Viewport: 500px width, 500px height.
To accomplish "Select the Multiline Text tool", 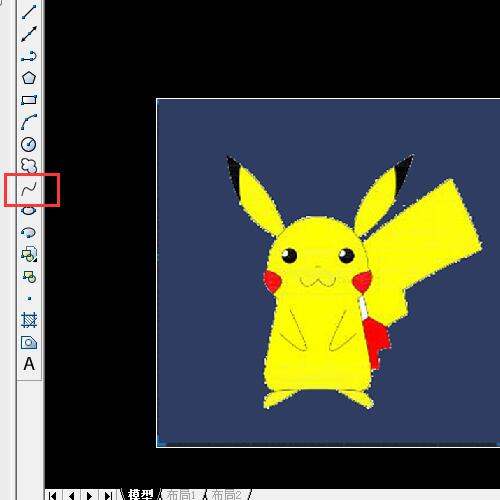I will [x=29, y=364].
